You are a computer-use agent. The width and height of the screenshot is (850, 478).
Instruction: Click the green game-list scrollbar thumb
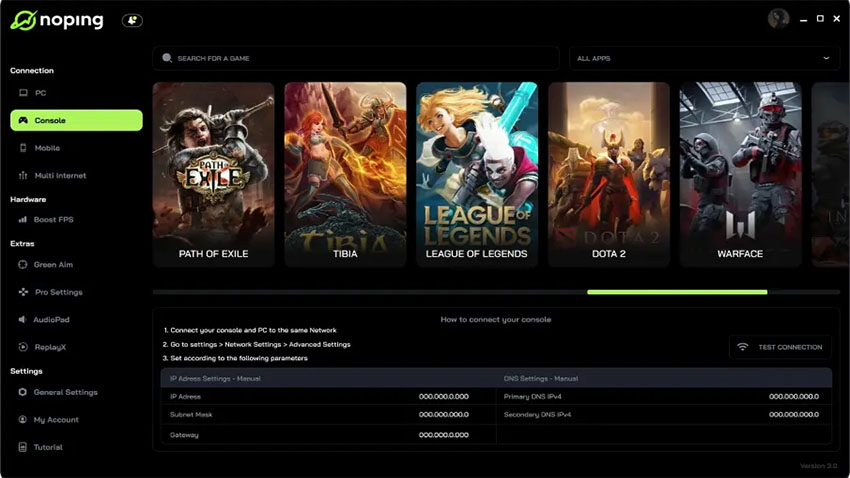point(677,292)
